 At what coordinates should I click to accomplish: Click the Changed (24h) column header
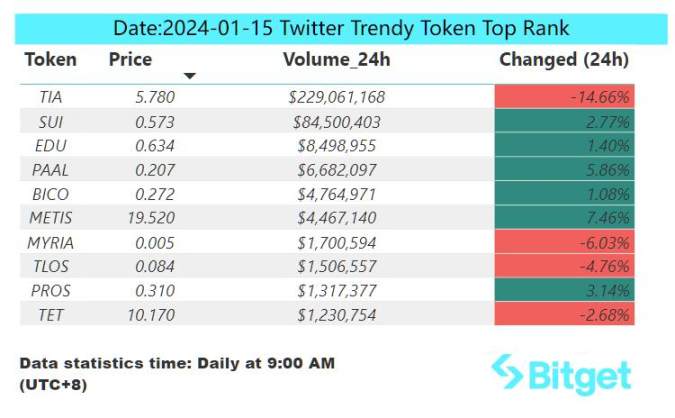click(x=563, y=59)
